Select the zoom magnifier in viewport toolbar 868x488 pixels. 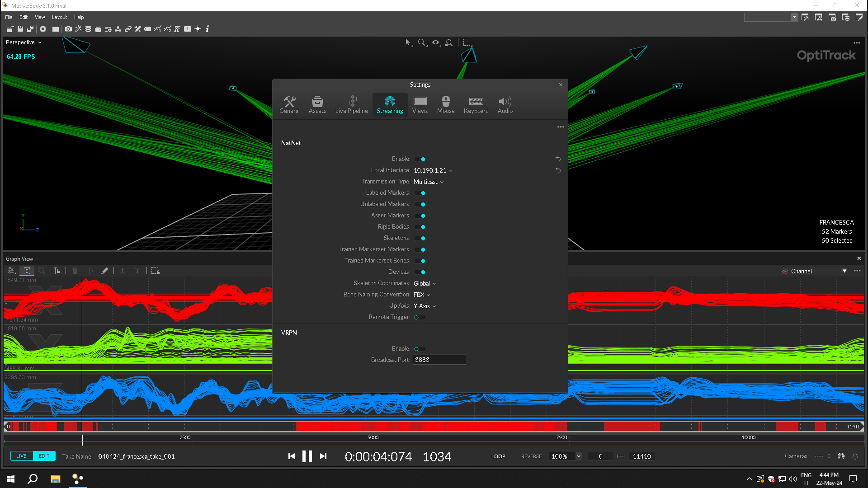click(422, 42)
